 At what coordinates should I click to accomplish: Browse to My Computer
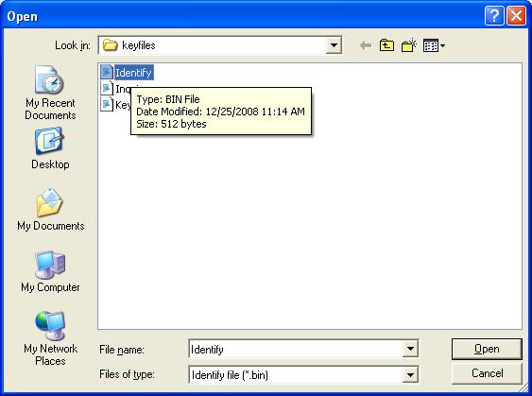(x=50, y=271)
